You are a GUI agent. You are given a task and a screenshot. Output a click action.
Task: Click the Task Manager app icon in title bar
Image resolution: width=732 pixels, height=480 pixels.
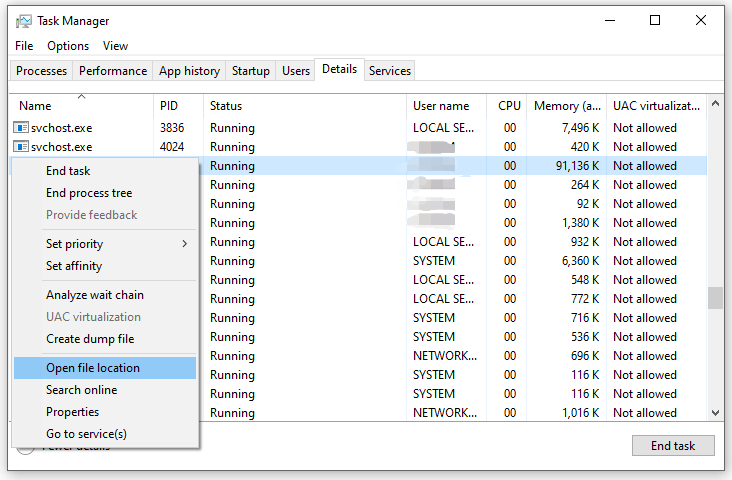click(23, 21)
